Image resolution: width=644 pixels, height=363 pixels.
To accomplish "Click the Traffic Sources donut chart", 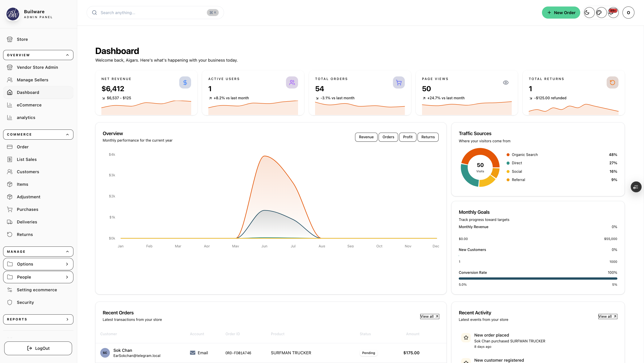I will pos(480,167).
